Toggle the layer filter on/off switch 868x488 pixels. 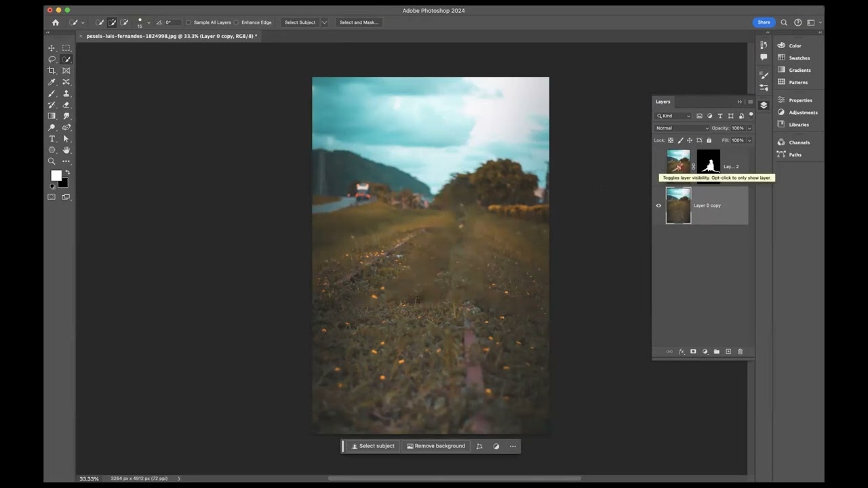tap(751, 115)
